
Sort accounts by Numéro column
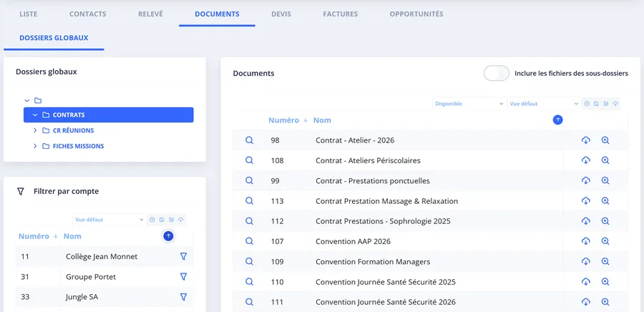point(34,236)
